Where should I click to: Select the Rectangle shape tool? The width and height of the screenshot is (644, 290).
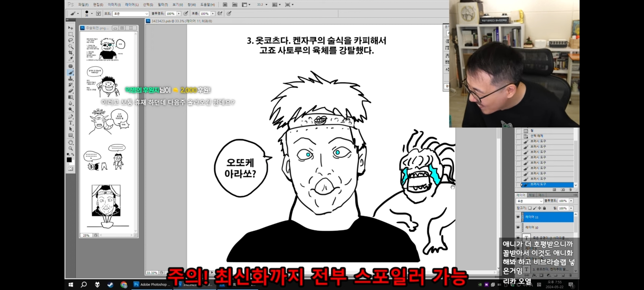click(x=71, y=135)
